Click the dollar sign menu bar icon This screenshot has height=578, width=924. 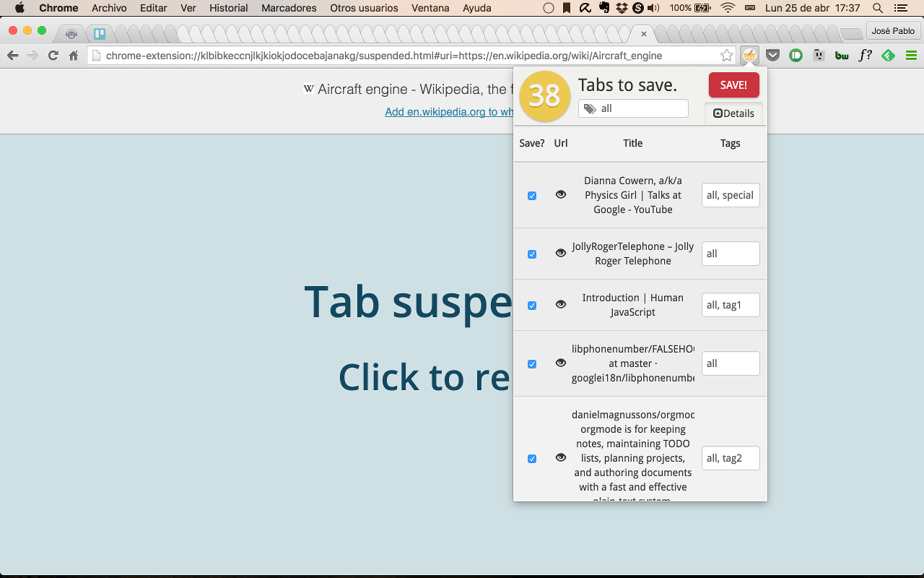pos(638,8)
